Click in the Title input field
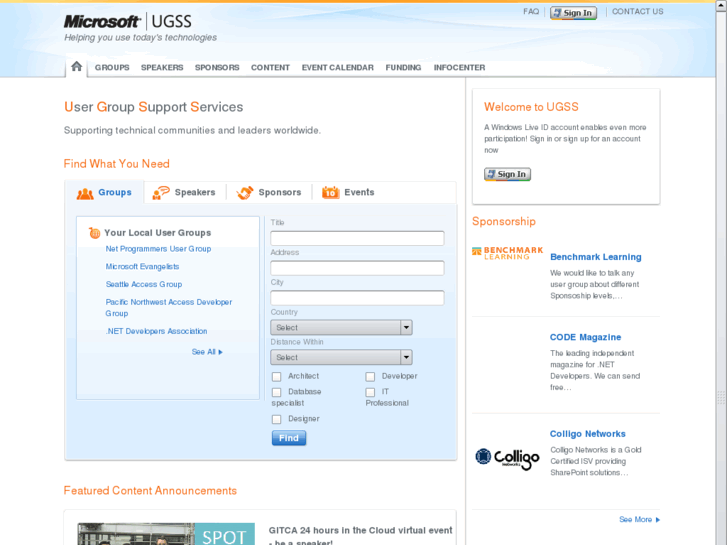 pyautogui.click(x=357, y=238)
